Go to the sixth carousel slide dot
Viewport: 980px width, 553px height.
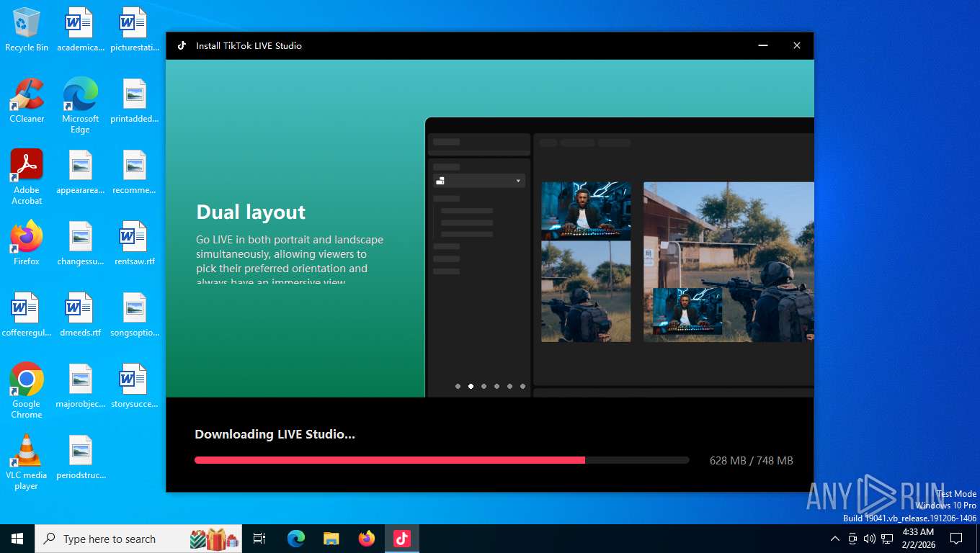(x=522, y=387)
